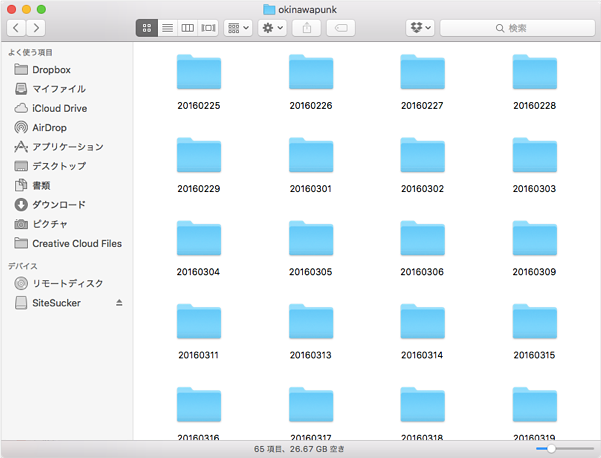Open the Dropbox toolbar dropdown
Viewport: 601px width, 458px height.
click(420, 28)
